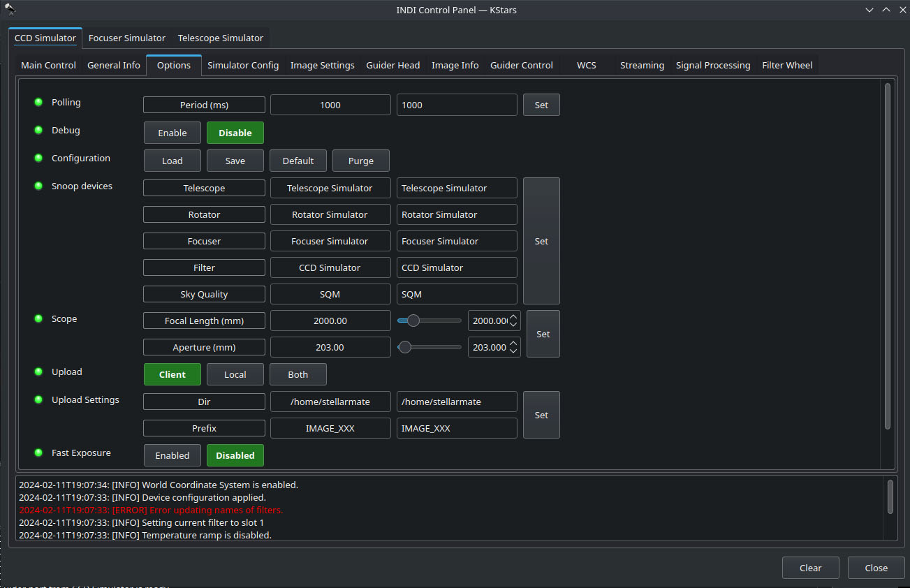910x588 pixels.
Task: Enable Debug mode
Action: (x=173, y=133)
